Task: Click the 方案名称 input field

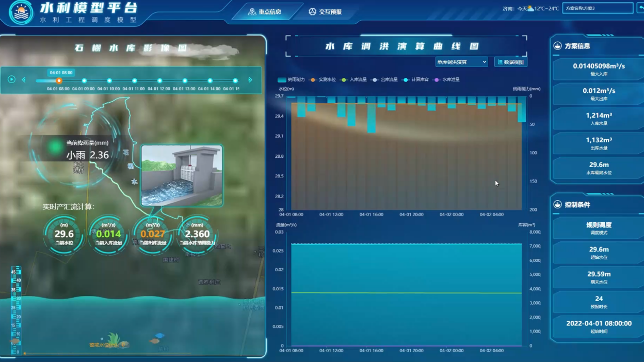Action: [598, 8]
